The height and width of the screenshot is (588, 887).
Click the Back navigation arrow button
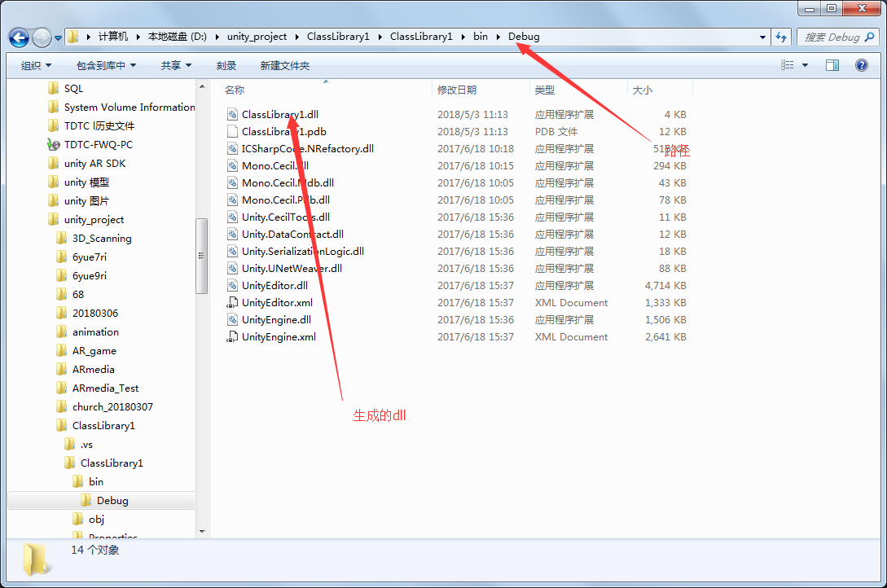tap(19, 38)
